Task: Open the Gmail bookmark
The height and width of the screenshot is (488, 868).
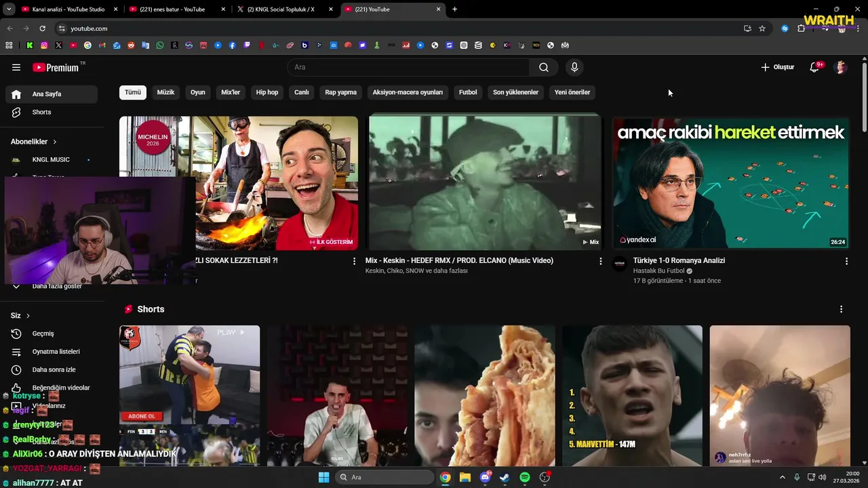Action: [x=102, y=45]
